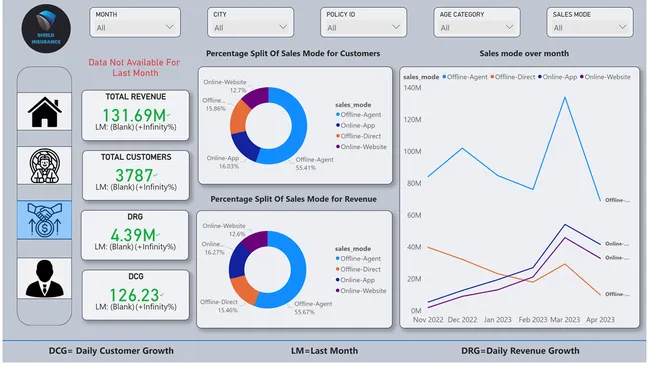Image resolution: width=650 pixels, height=366 pixels.
Task: Click Online-App in line chart legend
Action: pyautogui.click(x=558, y=77)
